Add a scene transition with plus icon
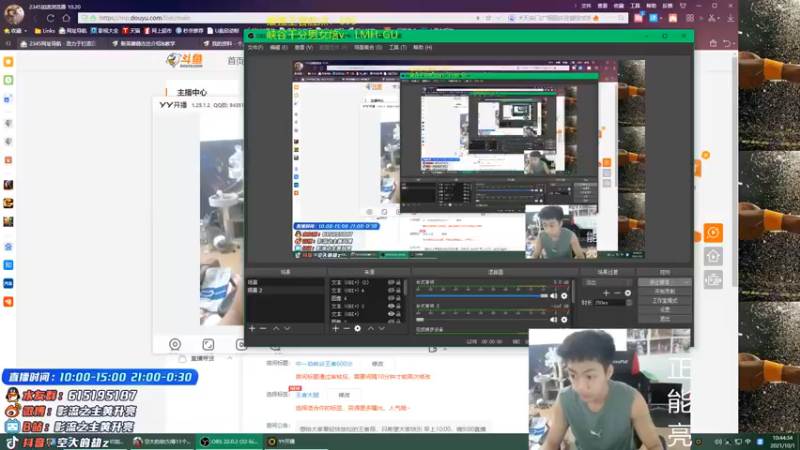The width and height of the screenshot is (800, 450). pos(606,293)
